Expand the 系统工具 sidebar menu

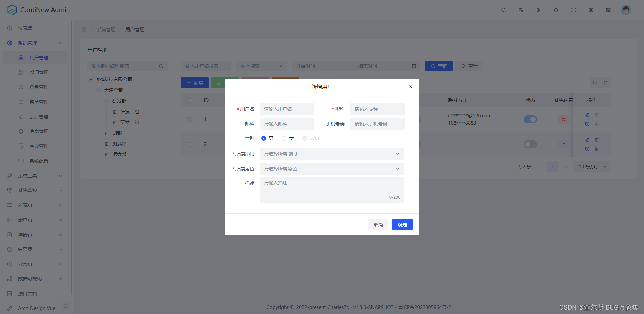(x=35, y=176)
